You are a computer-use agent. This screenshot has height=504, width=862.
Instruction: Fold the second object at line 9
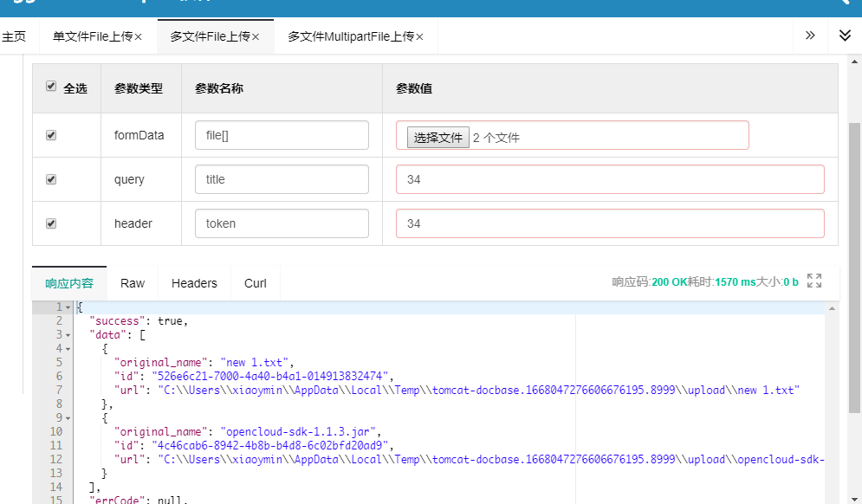click(x=68, y=418)
